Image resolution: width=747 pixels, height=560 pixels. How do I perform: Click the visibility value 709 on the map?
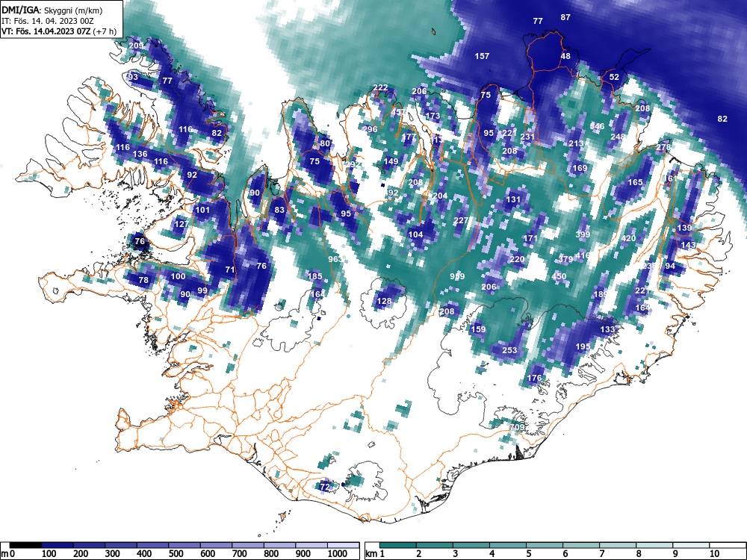pyautogui.click(x=518, y=427)
